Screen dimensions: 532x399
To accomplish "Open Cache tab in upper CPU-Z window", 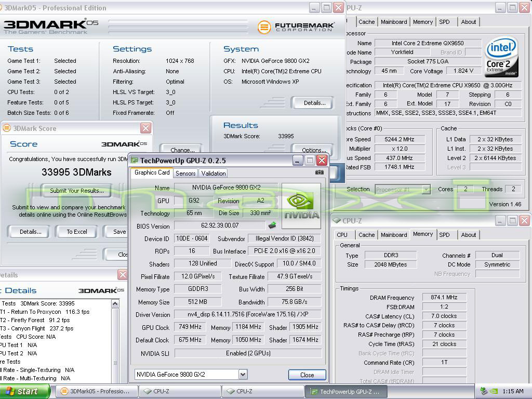I will (x=366, y=22).
